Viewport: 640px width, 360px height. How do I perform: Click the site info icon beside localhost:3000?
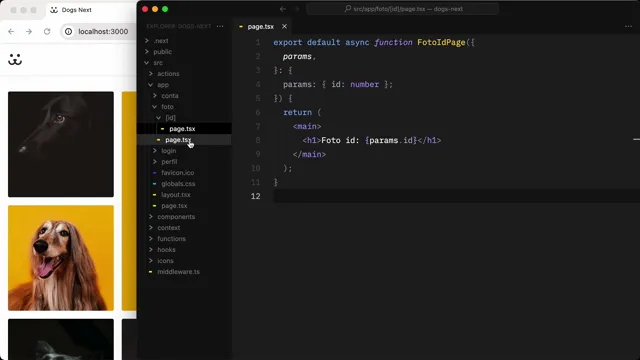point(69,31)
